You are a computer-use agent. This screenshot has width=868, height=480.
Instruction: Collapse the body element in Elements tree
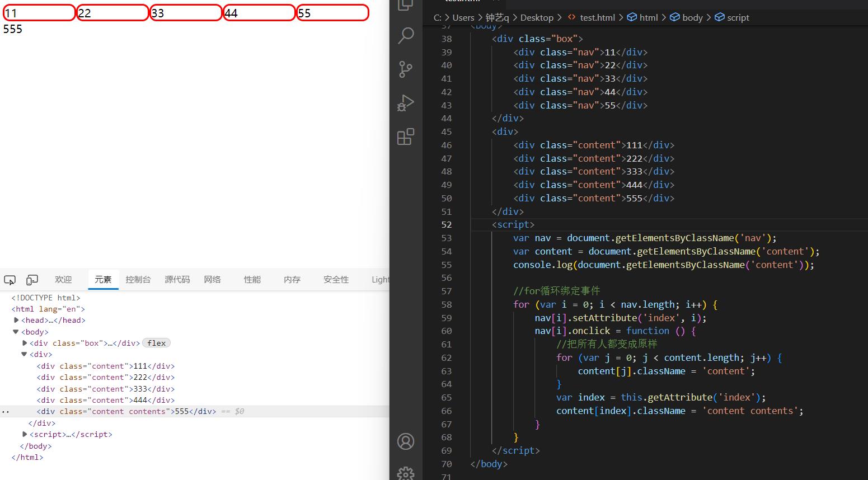coord(16,331)
